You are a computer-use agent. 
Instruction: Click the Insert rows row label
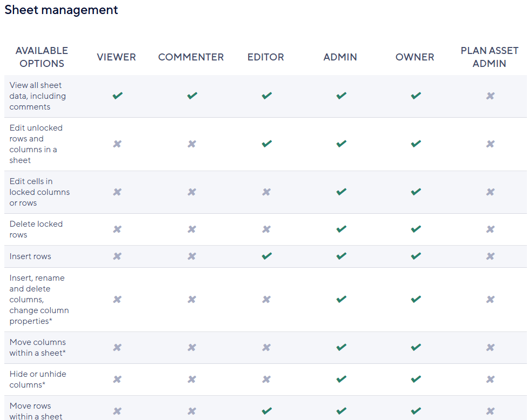[30, 256]
